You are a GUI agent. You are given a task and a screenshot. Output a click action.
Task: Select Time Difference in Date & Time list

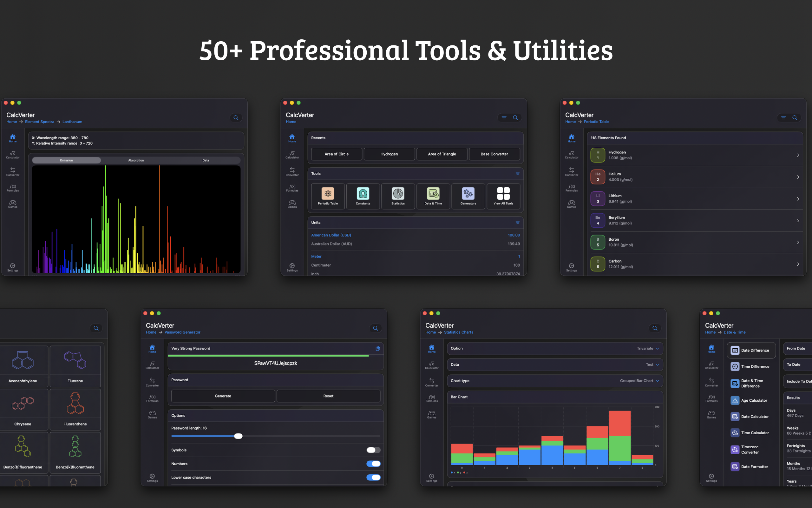tap(751, 366)
